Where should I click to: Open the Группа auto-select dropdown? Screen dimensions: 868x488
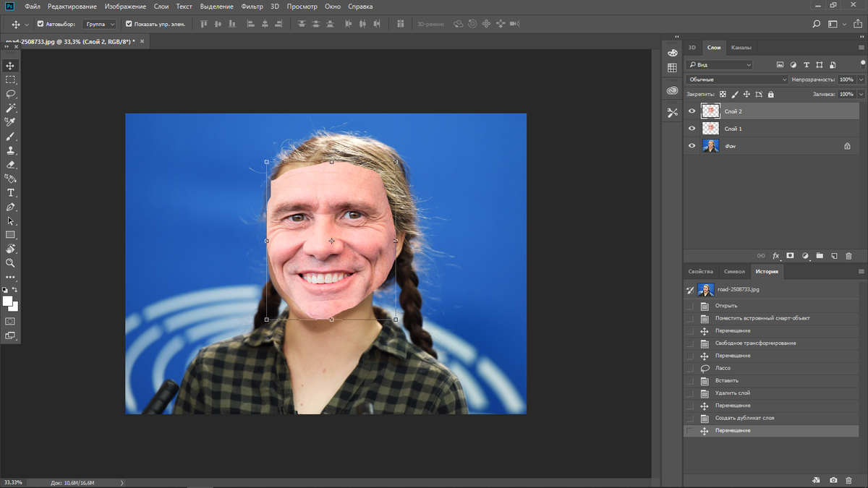click(100, 24)
